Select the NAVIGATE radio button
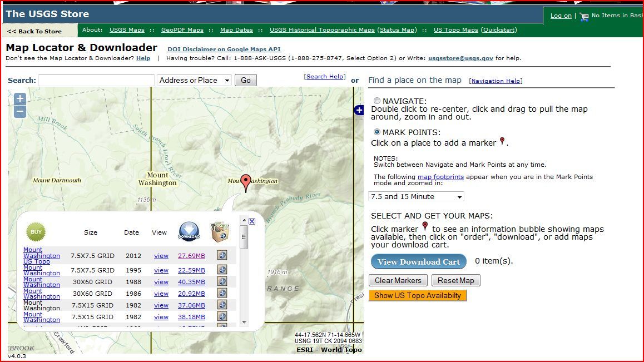Viewport: 644px width, 362px height. 377,101
